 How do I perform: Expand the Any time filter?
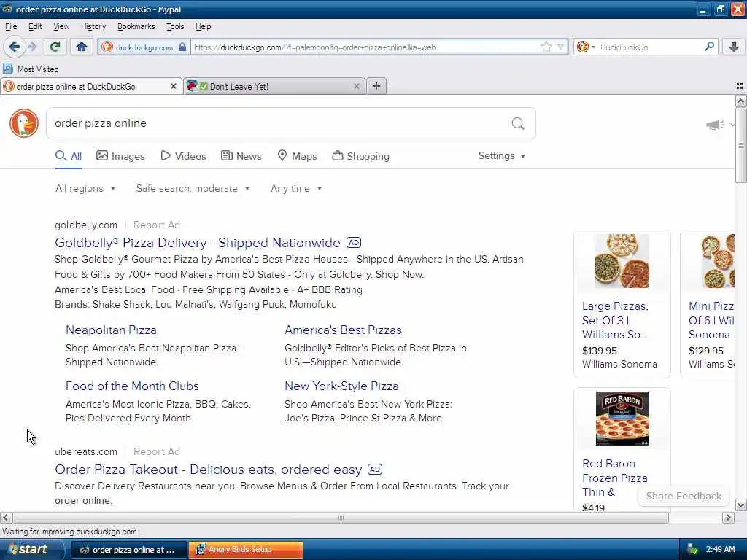(296, 189)
